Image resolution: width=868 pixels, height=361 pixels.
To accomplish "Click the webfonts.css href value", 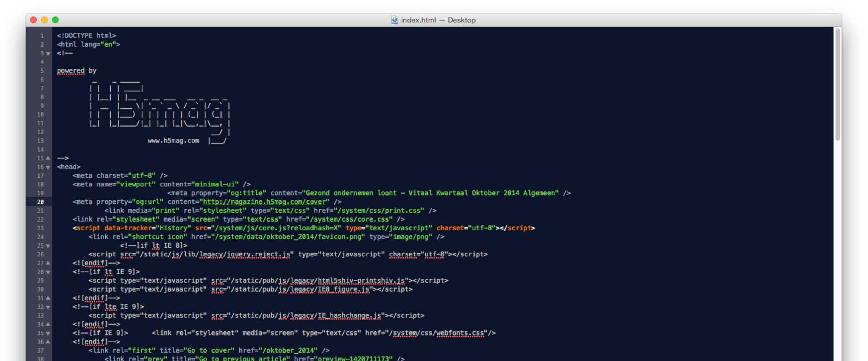I will (438, 333).
